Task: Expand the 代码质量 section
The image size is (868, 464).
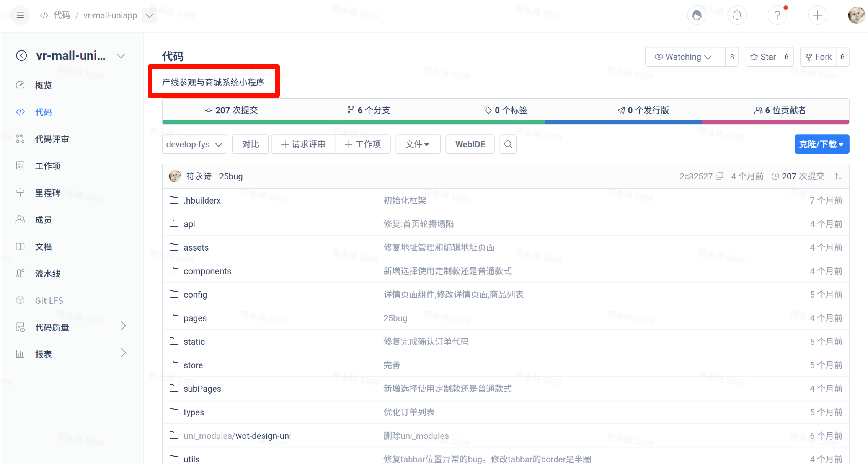Action: [x=123, y=326]
